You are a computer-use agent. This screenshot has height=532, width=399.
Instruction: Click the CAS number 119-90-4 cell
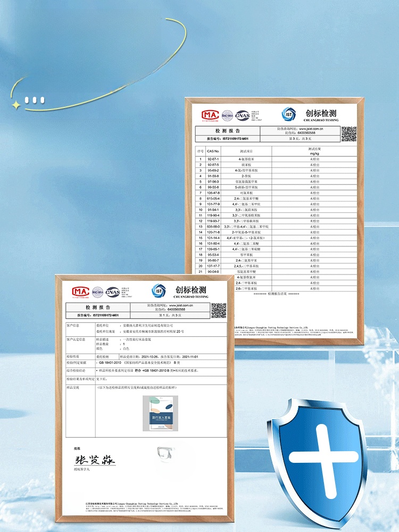[x=213, y=215]
